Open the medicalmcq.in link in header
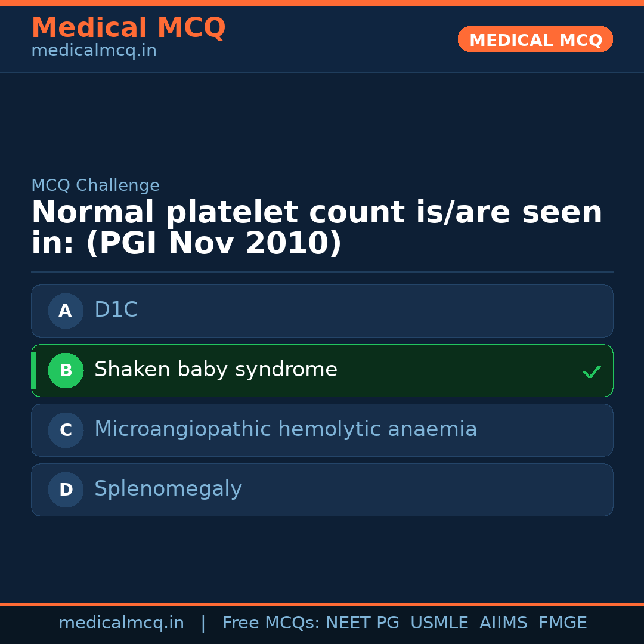Viewport: 644px width, 644px height. [x=94, y=51]
